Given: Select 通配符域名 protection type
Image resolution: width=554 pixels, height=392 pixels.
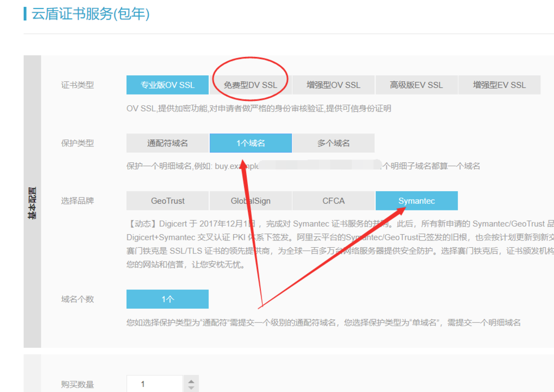Looking at the screenshot, I should pos(168,143).
